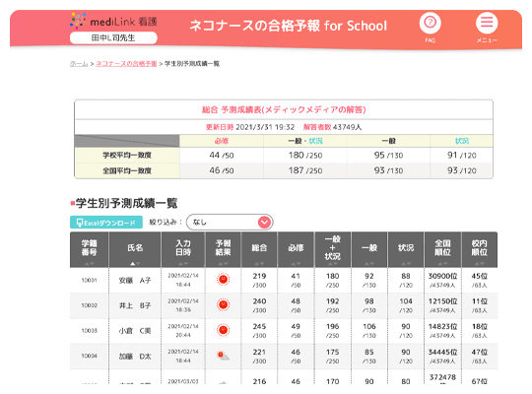Click the mediLink logo
Viewport: 532px width, 394px height.
(x=113, y=21)
